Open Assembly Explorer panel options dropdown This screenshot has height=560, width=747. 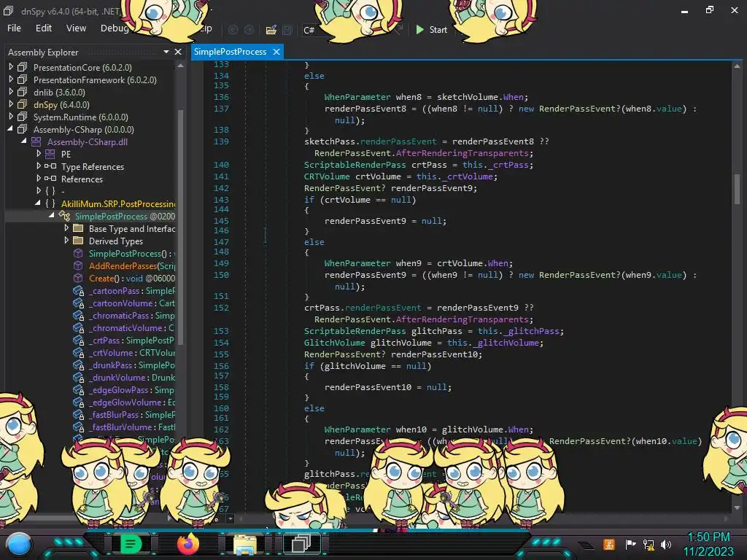coord(166,52)
